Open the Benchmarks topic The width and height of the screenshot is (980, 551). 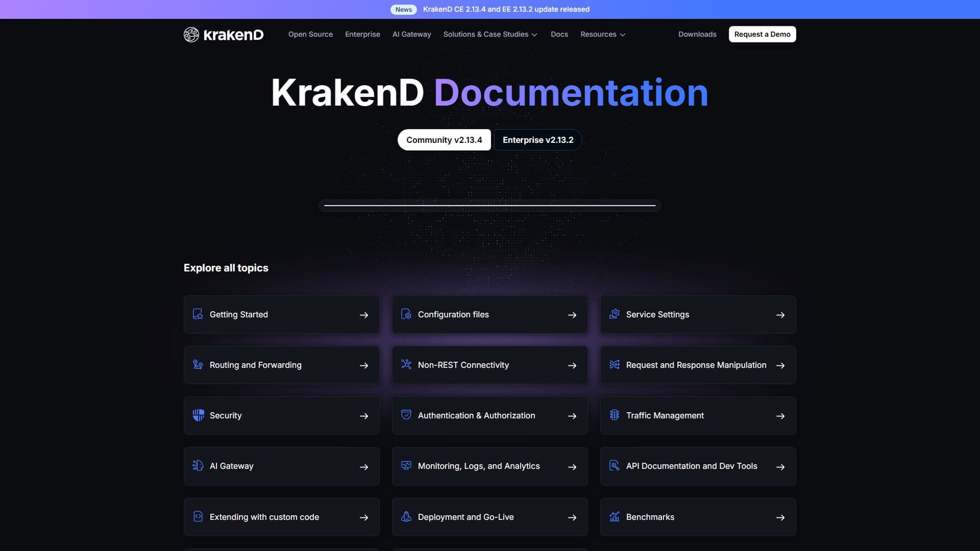coord(698,517)
